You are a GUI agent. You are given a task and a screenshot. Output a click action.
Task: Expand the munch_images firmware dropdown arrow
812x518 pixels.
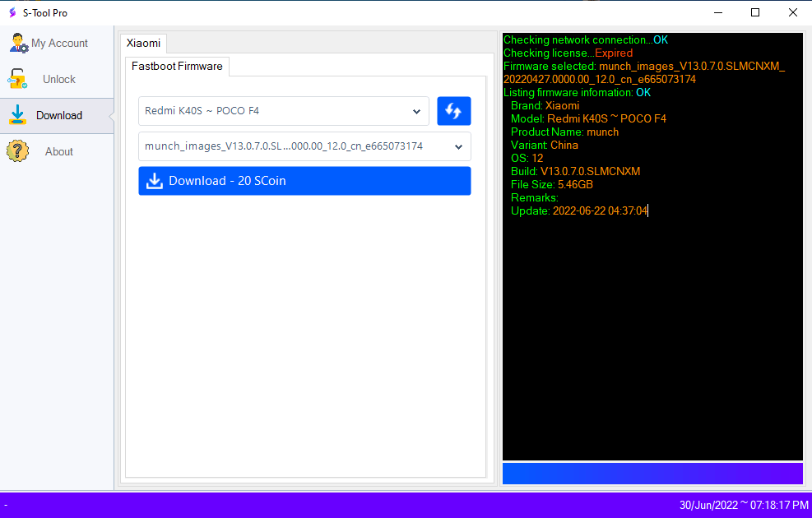[458, 147]
